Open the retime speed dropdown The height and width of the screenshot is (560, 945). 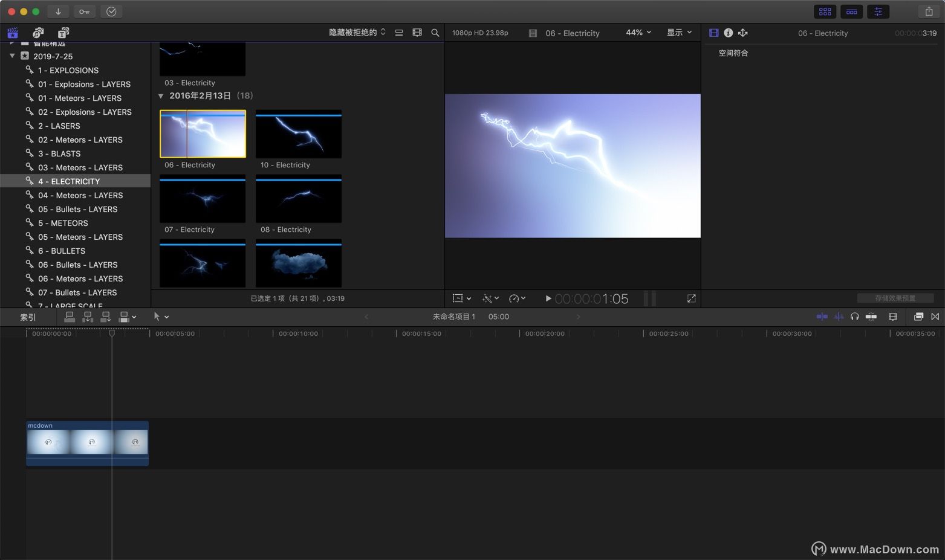coord(517,298)
